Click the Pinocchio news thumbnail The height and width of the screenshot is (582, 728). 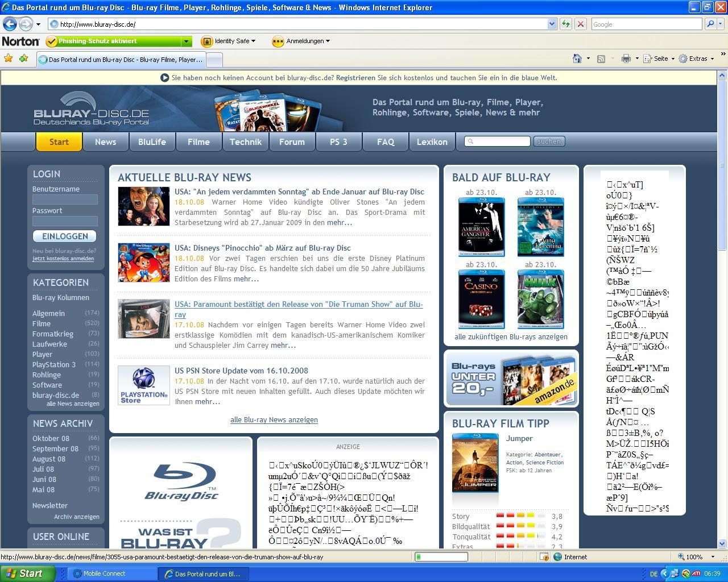(x=144, y=263)
